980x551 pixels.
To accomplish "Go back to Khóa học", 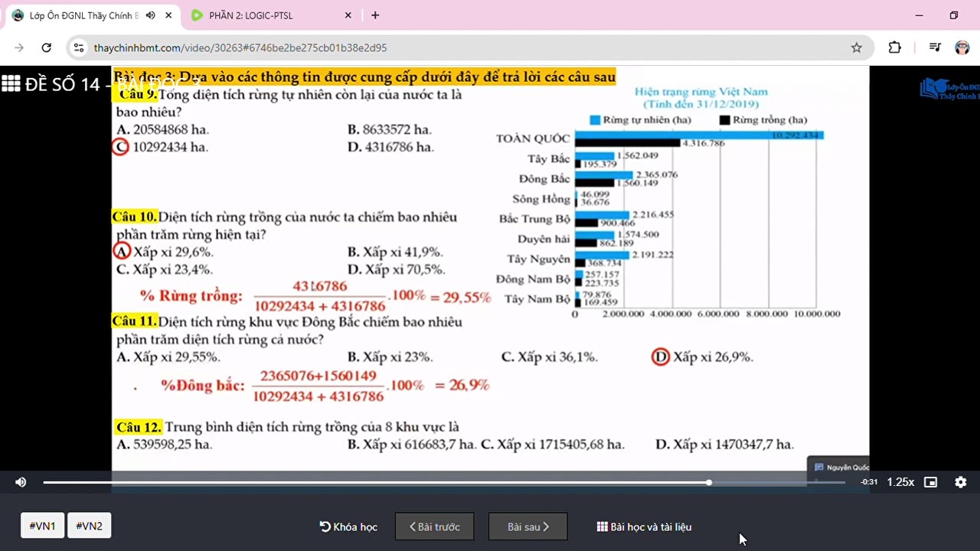I will tap(348, 527).
